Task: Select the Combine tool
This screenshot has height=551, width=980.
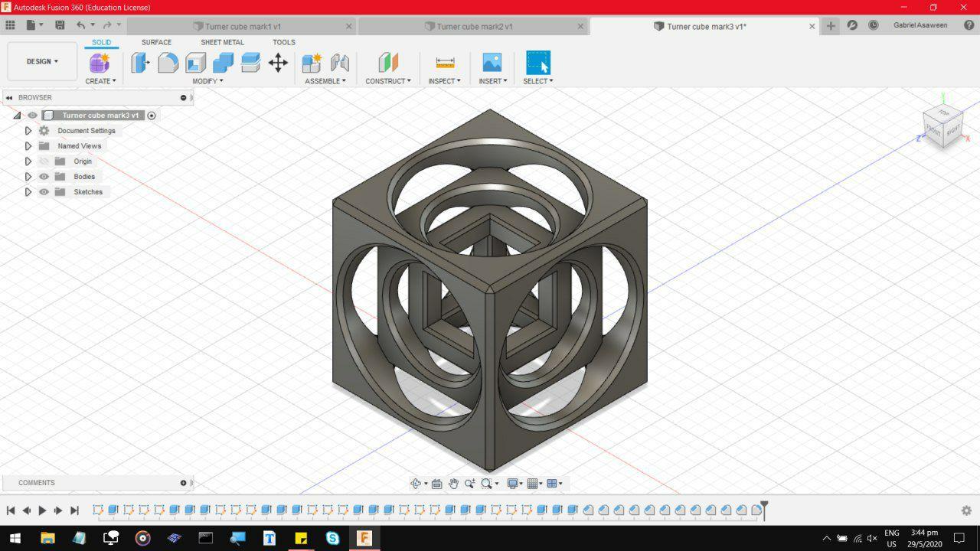Action: 223,63
